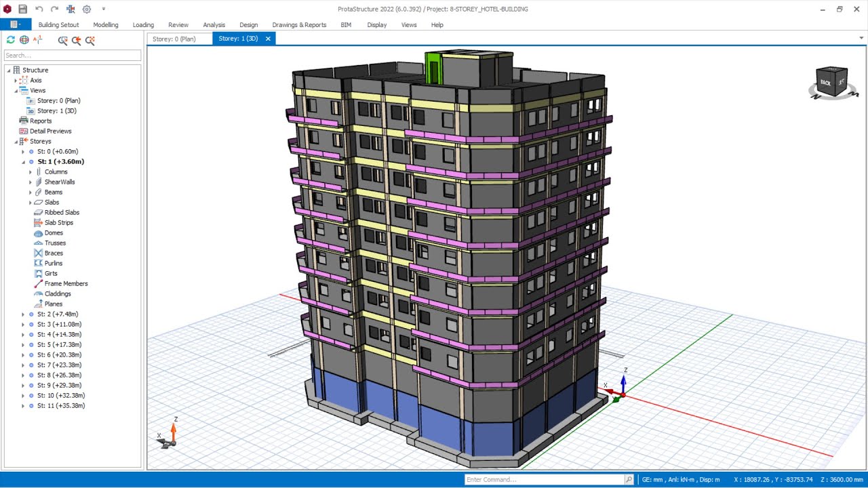Expand the ShearWalls node

[x=31, y=182]
